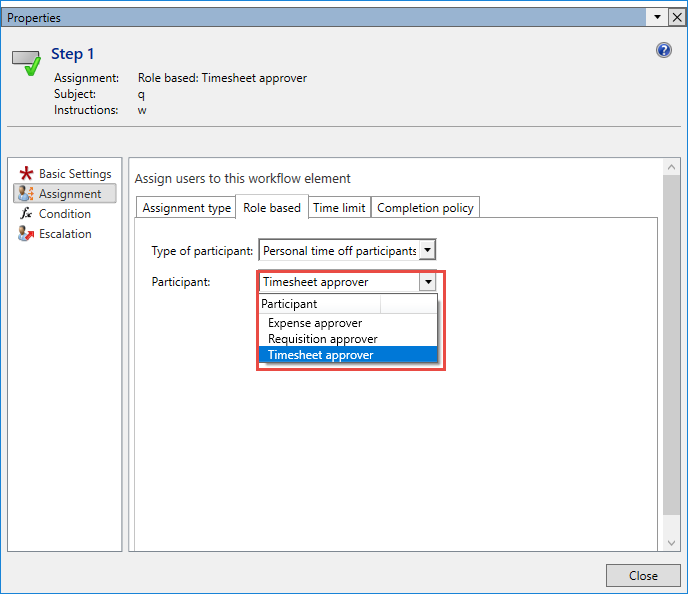Screen dimensions: 688x594
Task: Open the Time limit tab
Action: [339, 208]
